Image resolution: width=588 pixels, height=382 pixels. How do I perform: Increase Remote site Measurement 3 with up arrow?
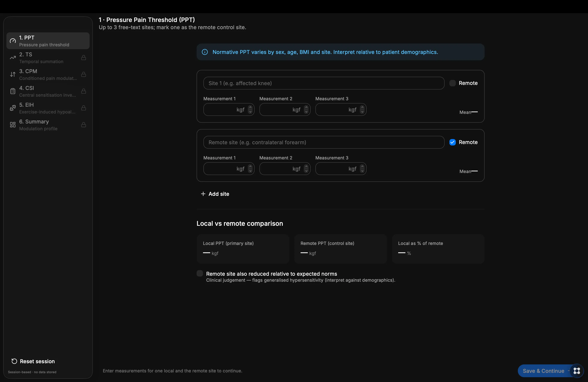coord(362,167)
